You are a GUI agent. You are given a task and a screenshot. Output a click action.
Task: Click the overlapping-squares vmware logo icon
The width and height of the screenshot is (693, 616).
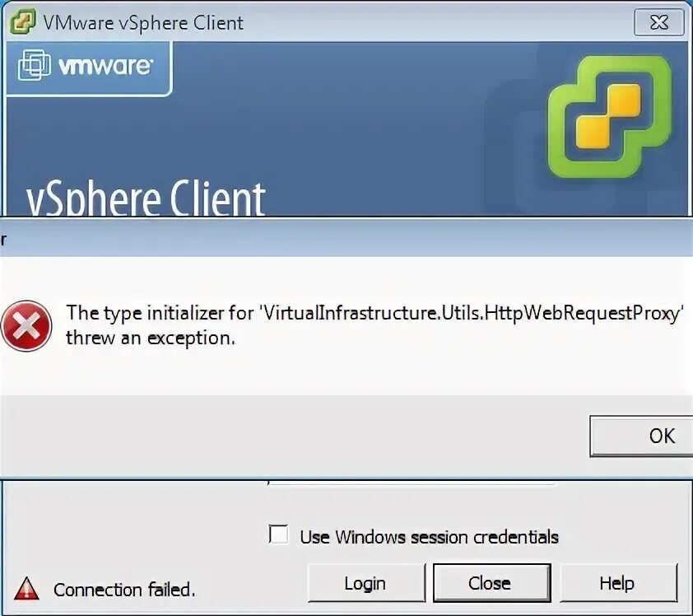pyautogui.click(x=34, y=66)
